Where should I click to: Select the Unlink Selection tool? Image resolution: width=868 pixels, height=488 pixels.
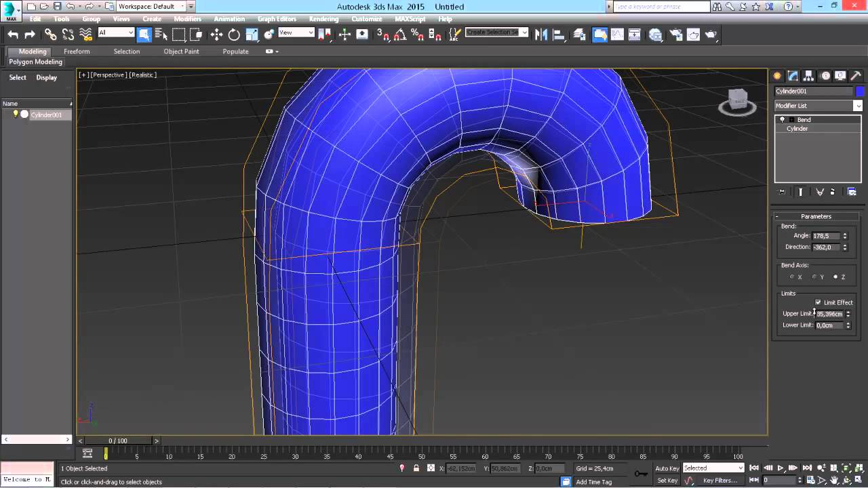(68, 35)
